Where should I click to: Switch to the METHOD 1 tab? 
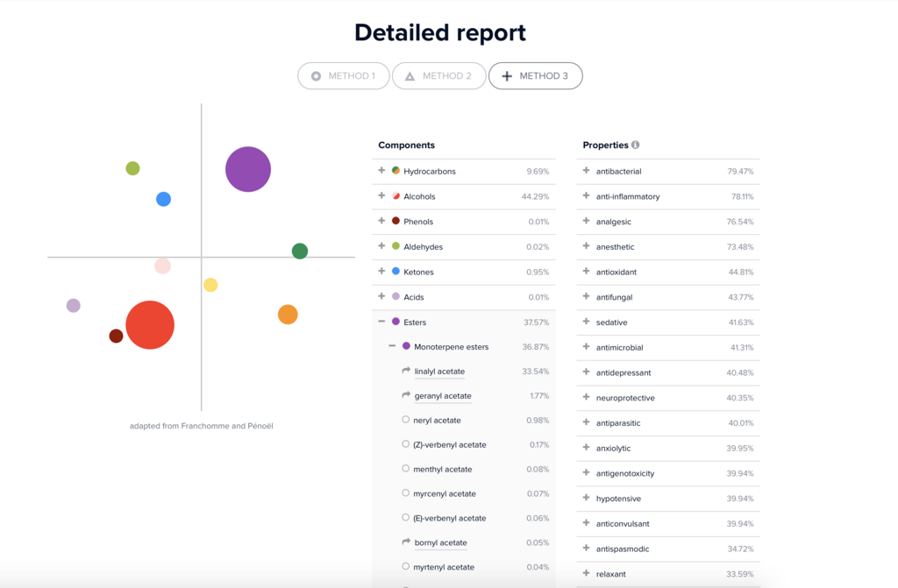coord(344,75)
